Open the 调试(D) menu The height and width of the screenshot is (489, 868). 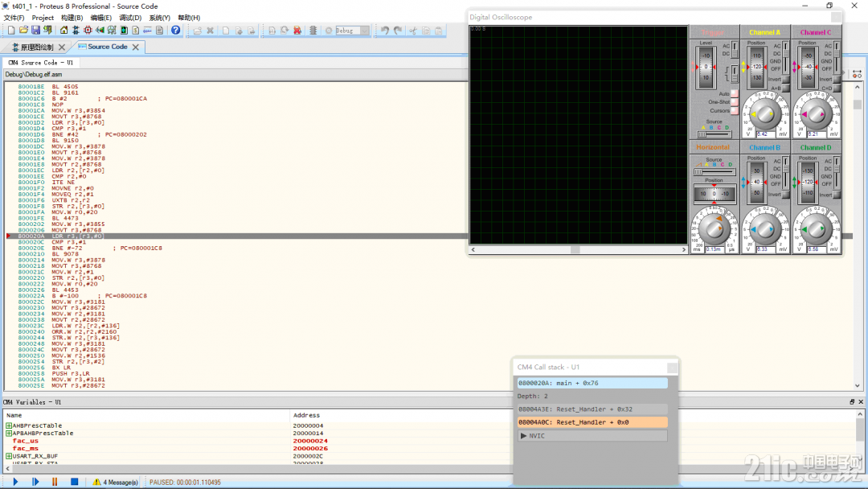click(x=130, y=18)
